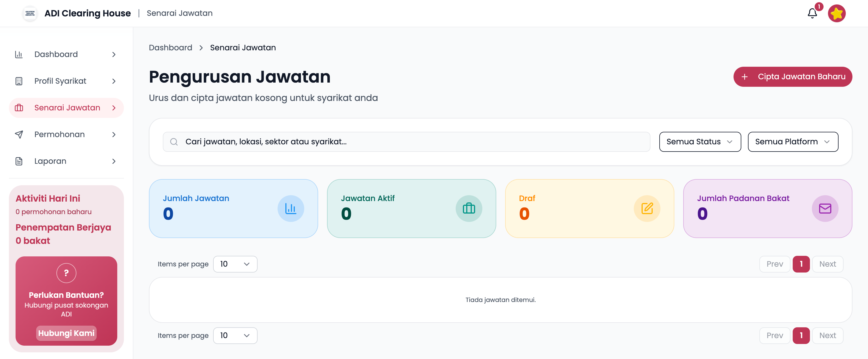Open the Semua Platform dropdown
Viewport: 868px width, 359px height.
tap(792, 142)
